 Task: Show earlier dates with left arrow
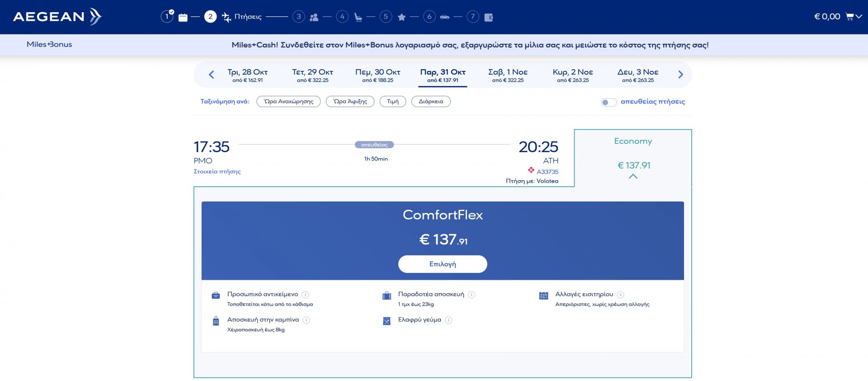coord(211,75)
